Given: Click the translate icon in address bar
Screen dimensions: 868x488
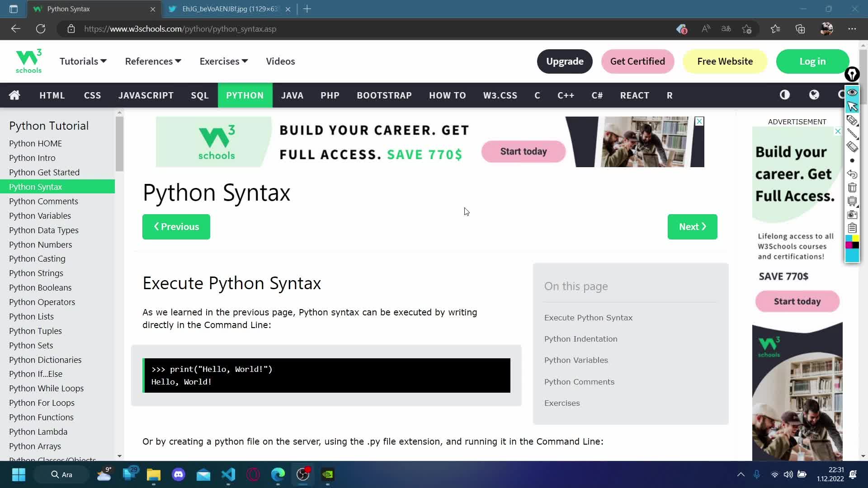Looking at the screenshot, I should click(x=726, y=29).
